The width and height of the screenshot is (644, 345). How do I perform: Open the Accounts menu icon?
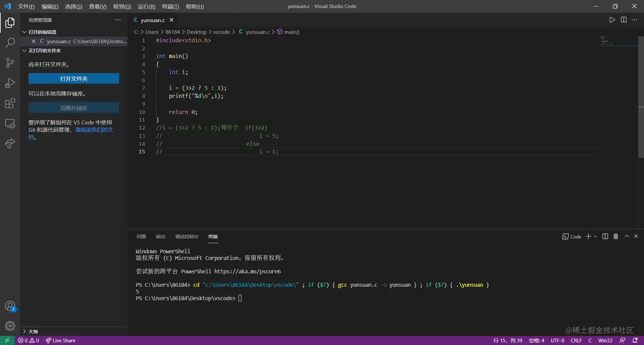click(x=10, y=306)
